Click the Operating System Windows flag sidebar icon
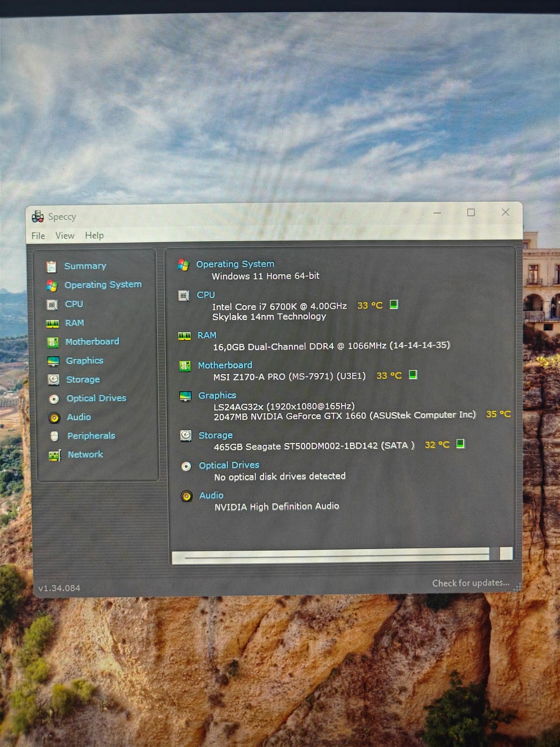Viewport: 560px width, 747px height. click(52, 285)
